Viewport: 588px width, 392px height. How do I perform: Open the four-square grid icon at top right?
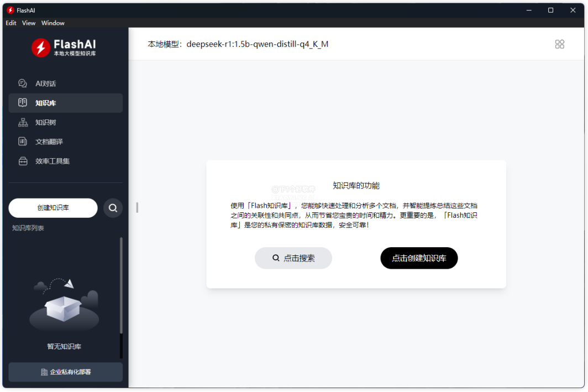559,44
